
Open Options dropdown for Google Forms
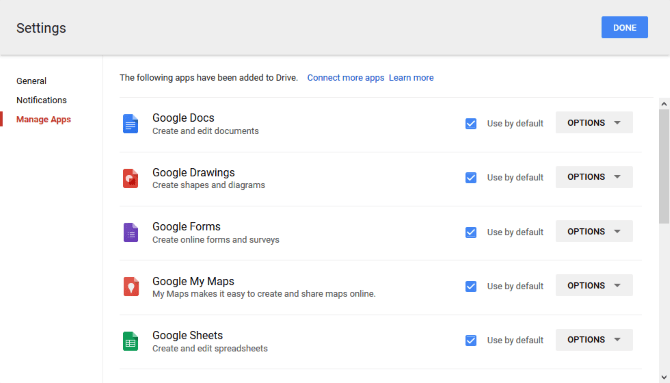pyautogui.click(x=594, y=231)
